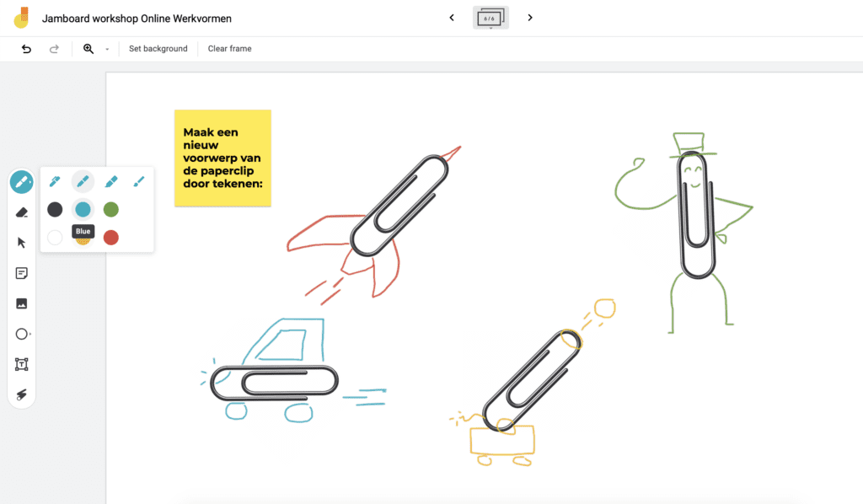Open the circle shape tool
863x504 pixels.
pos(22,334)
